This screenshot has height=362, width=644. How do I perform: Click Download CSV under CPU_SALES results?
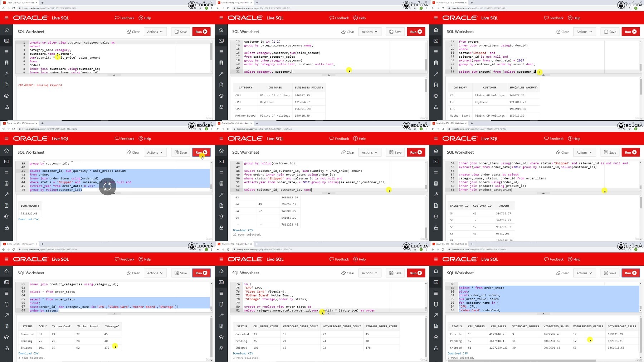pyautogui.click(x=458, y=353)
